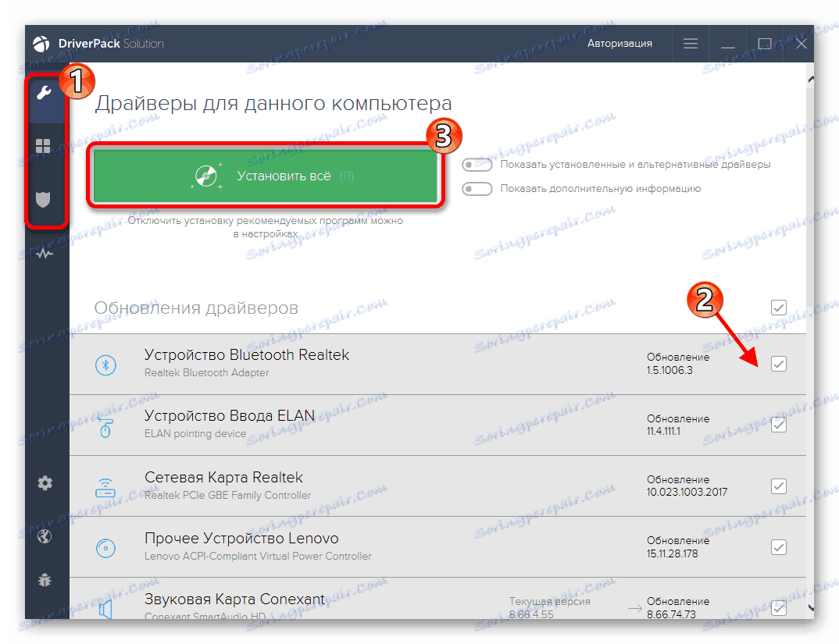This screenshot has height=644, width=839.
Task: Click scrollbar down arrow
Action: point(811,607)
